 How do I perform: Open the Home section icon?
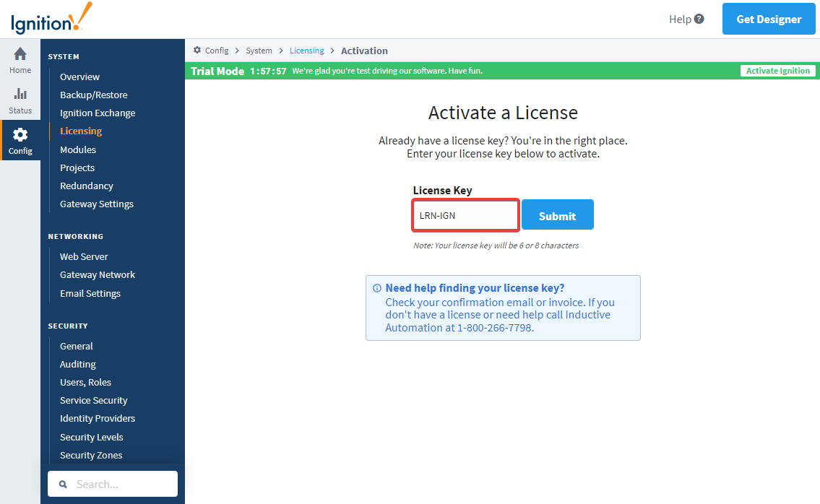[x=20, y=54]
